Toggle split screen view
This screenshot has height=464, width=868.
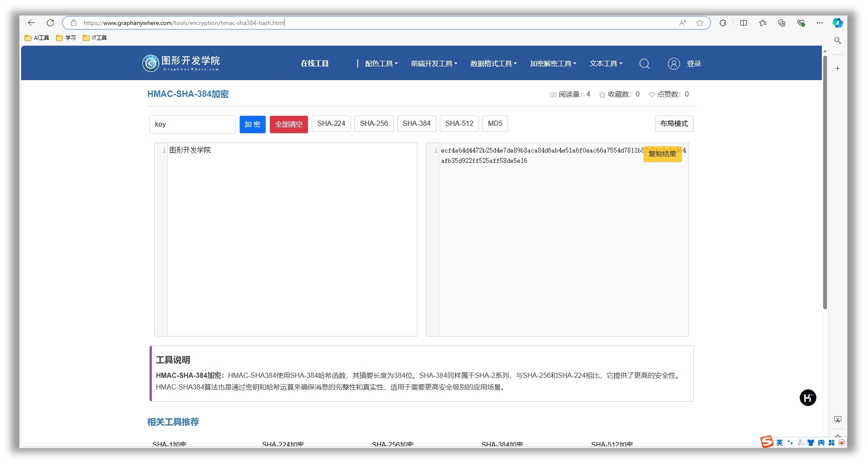coord(744,23)
